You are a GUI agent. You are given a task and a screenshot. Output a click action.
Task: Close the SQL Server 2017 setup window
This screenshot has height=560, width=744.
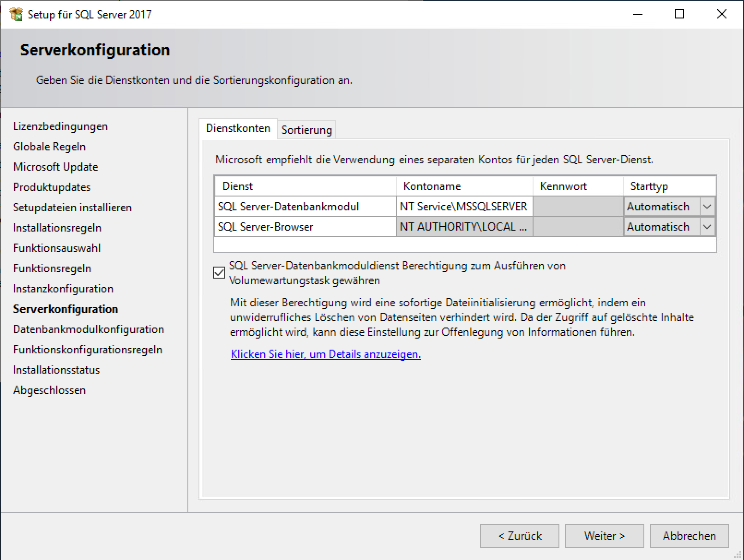tap(721, 14)
